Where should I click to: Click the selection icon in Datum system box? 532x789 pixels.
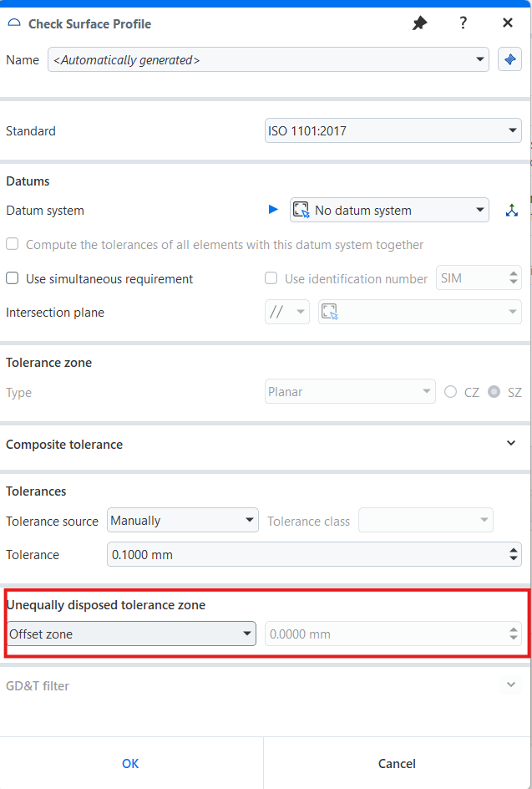coord(301,211)
